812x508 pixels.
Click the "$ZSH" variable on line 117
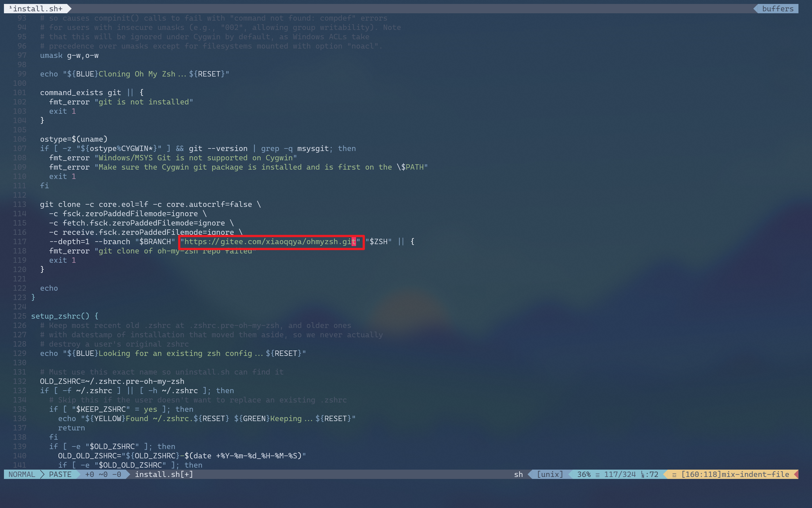click(x=378, y=242)
